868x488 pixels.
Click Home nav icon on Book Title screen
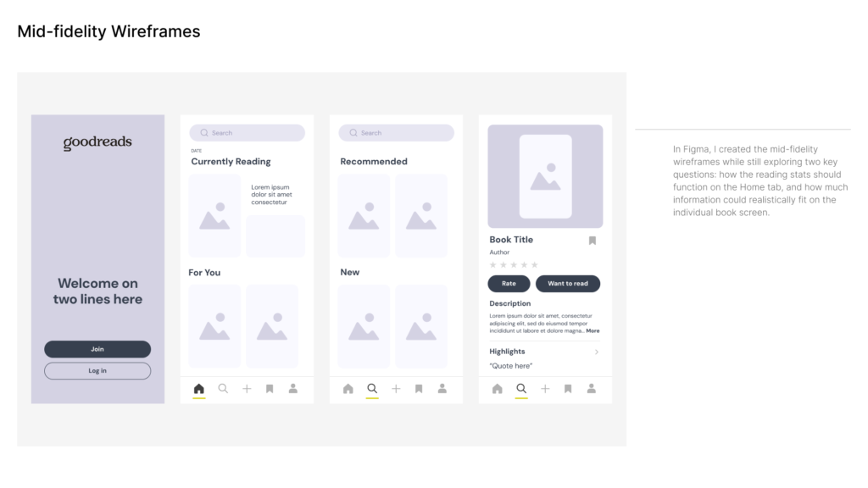coord(498,389)
